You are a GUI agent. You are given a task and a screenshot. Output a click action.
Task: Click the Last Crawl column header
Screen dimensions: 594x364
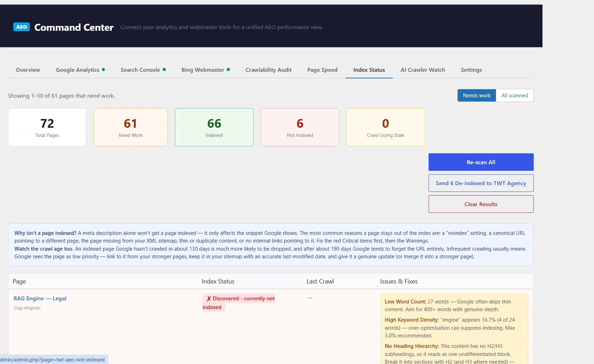(320, 281)
